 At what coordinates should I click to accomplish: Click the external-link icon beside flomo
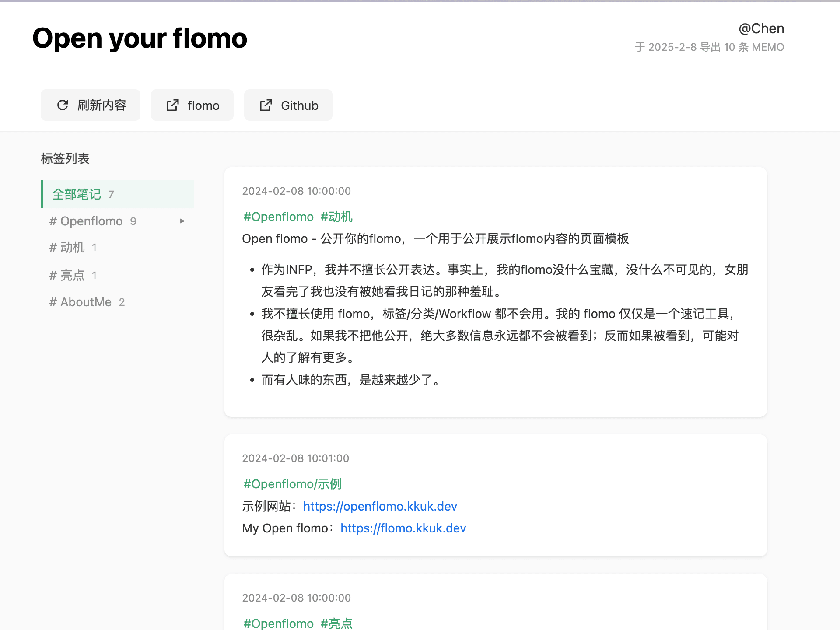pos(172,105)
